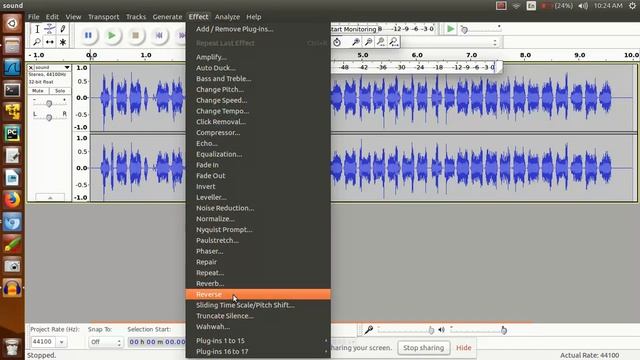Choose the Echo effect
Screen dimensions: 640x360
point(258,143)
